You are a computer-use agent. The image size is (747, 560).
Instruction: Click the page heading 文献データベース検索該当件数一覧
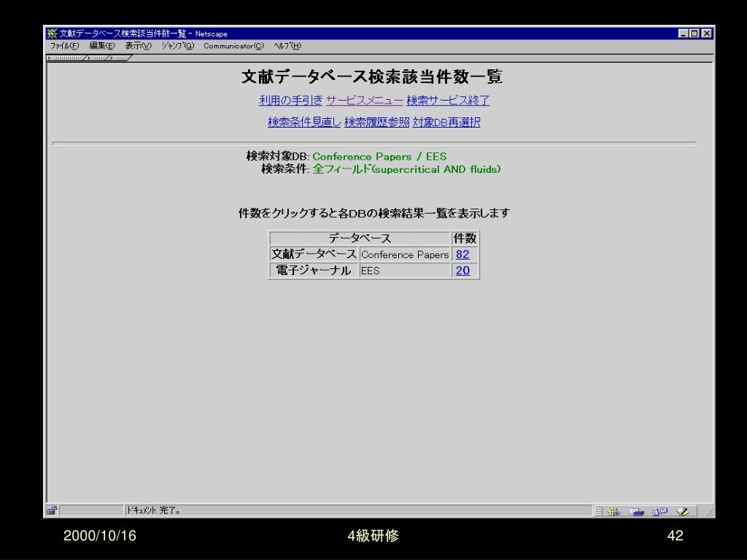(372, 77)
